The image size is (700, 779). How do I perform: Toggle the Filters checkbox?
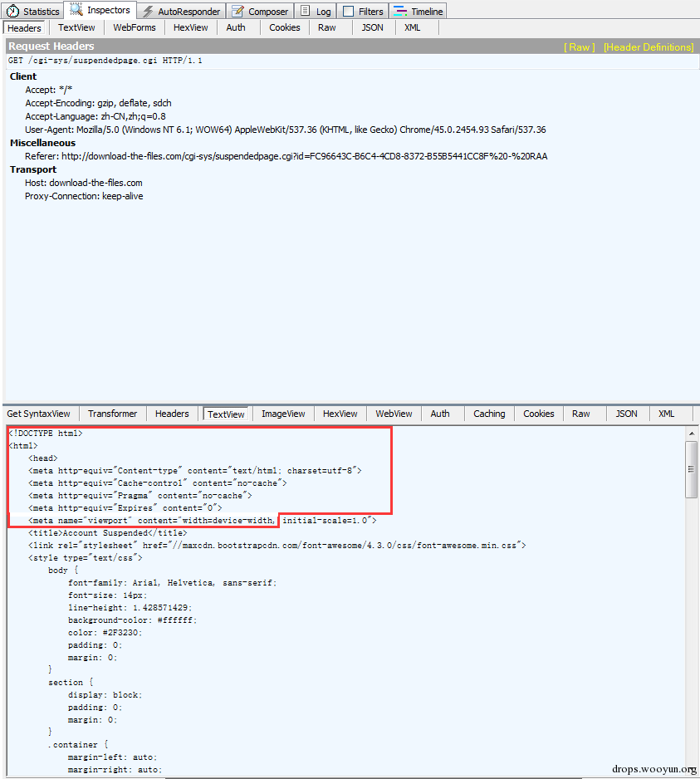348,12
